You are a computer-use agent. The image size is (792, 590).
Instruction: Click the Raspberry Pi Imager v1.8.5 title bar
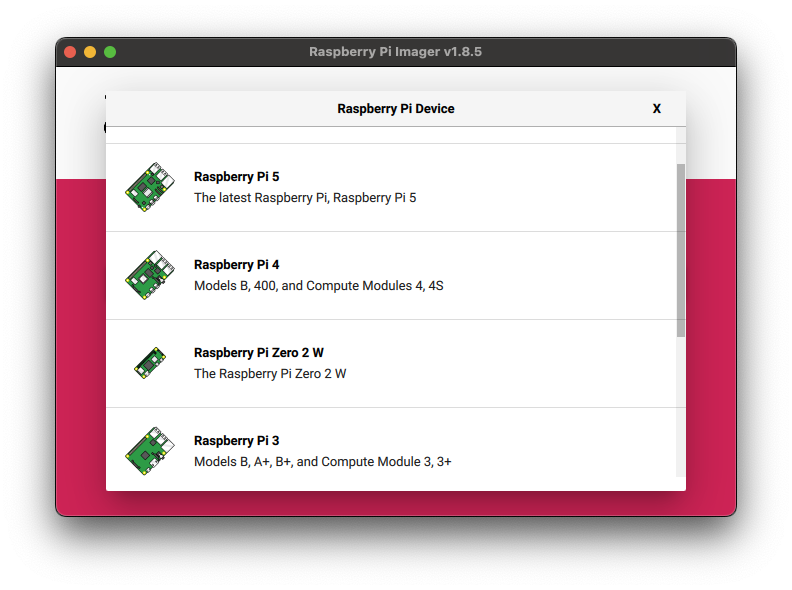pyautogui.click(x=395, y=52)
